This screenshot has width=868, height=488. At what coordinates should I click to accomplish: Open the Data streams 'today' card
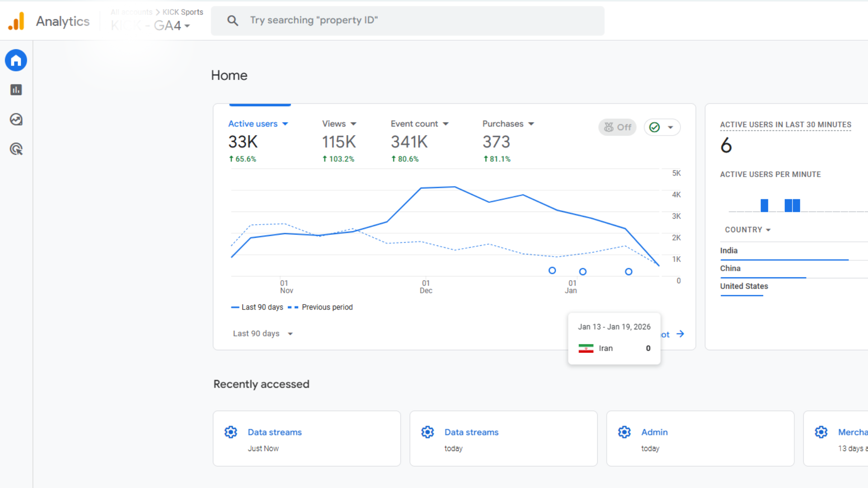[x=503, y=438]
